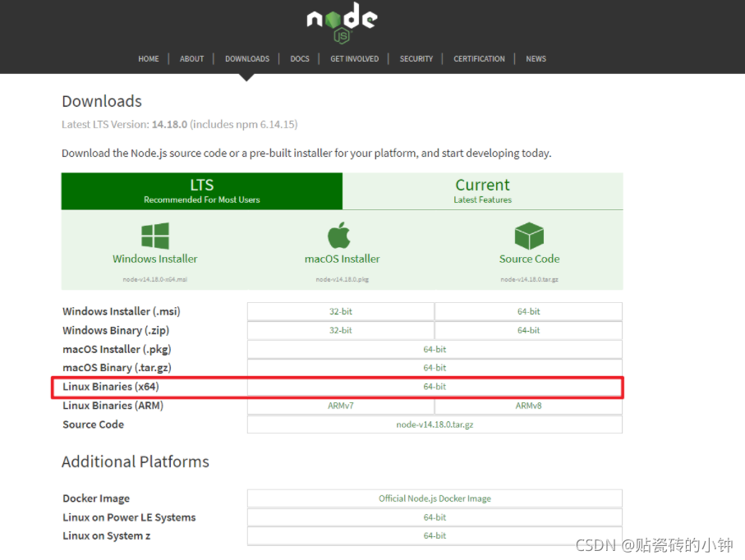Click the Linux Binaries (x64) row label
This screenshot has height=560, width=745.
111,387
